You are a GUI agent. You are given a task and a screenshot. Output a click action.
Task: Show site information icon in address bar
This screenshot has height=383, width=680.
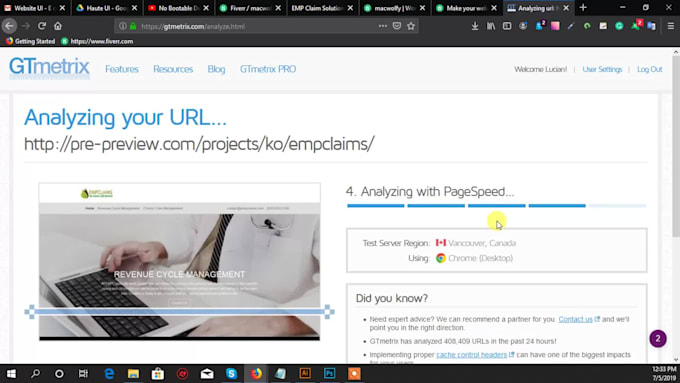click(x=123, y=26)
